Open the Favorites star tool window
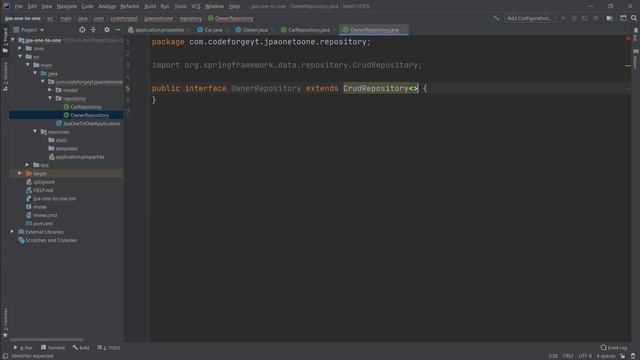Screen dimensions: 640x360 pos(5,323)
